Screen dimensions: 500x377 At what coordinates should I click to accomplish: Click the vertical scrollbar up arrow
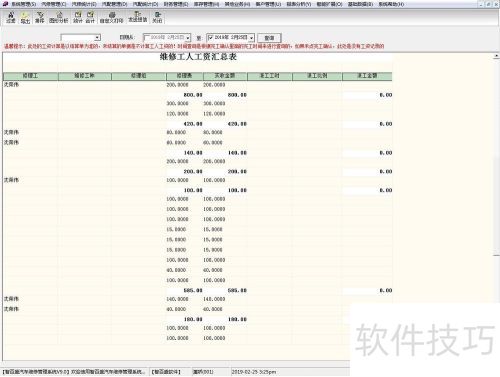coord(496,56)
